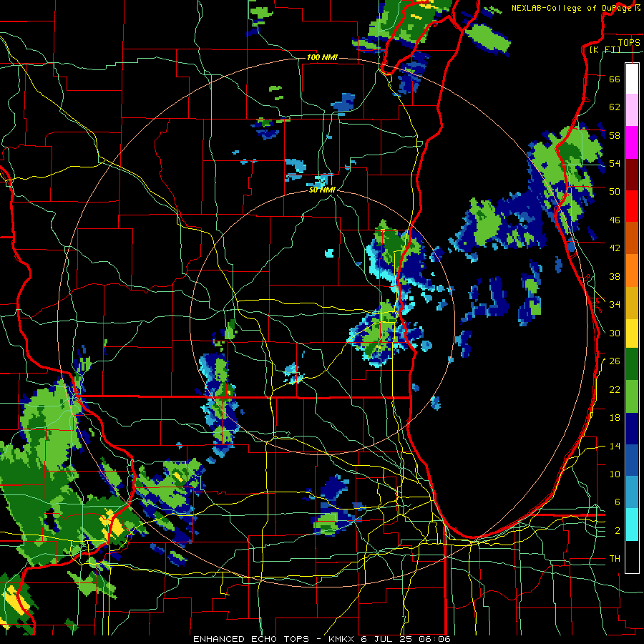Click the legend value 10
Image resolution: width=644 pixels, height=644 pixels.
[615, 474]
